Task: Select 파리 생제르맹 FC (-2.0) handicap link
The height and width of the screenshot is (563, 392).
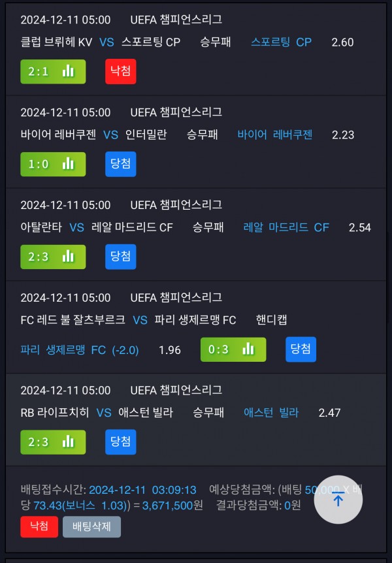Action: [x=80, y=349]
